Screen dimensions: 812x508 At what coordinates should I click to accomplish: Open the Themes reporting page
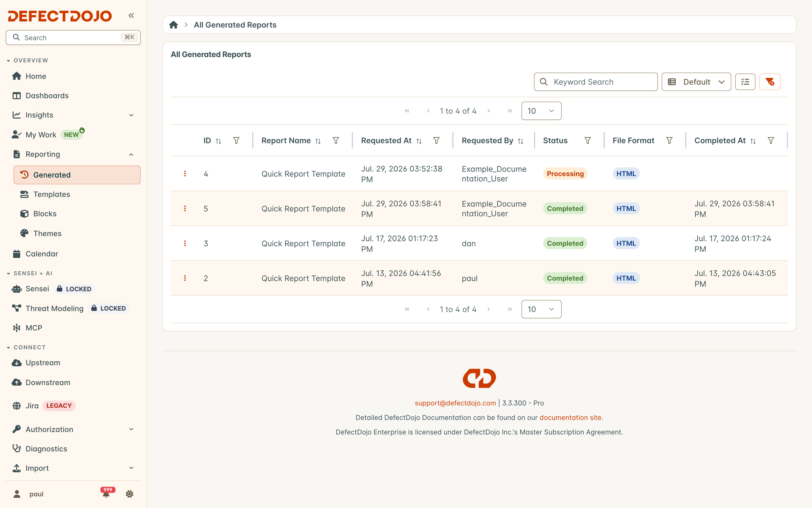pos(77,233)
